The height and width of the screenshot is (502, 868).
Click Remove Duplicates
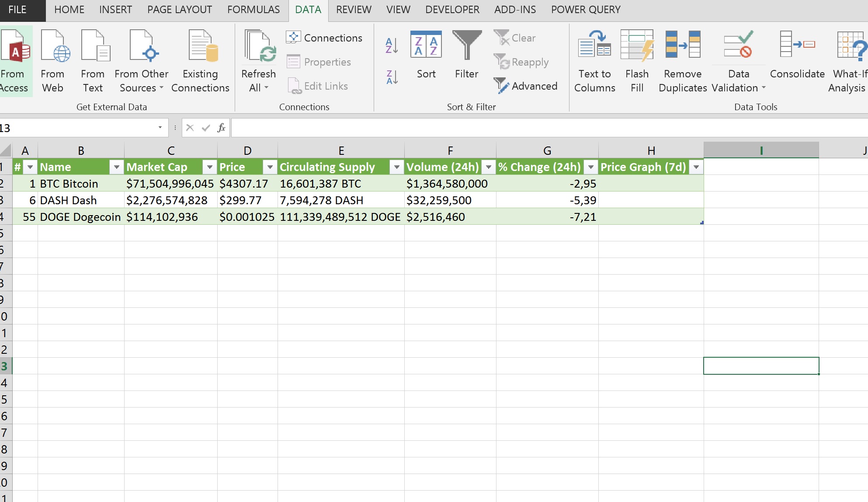(683, 61)
